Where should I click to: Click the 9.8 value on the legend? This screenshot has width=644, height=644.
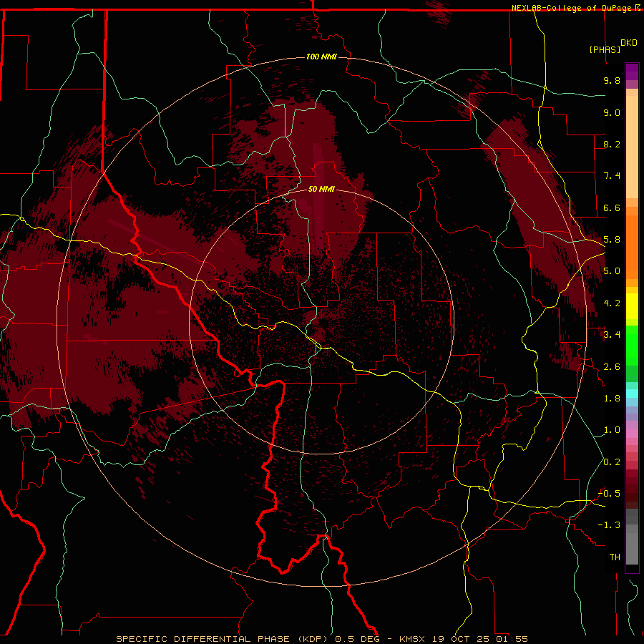[612, 80]
